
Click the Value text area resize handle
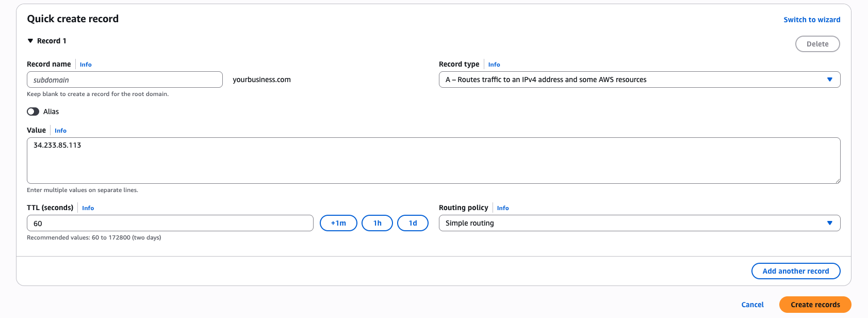(838, 181)
